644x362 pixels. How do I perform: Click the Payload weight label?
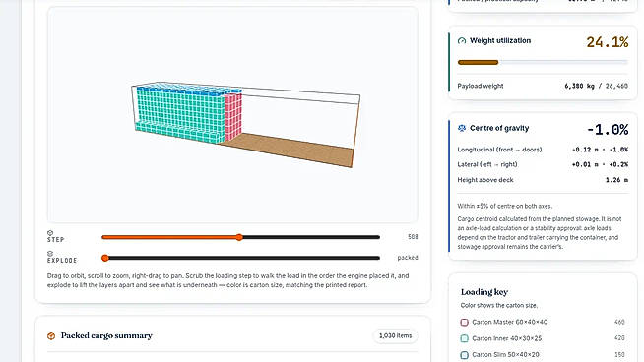pos(481,86)
